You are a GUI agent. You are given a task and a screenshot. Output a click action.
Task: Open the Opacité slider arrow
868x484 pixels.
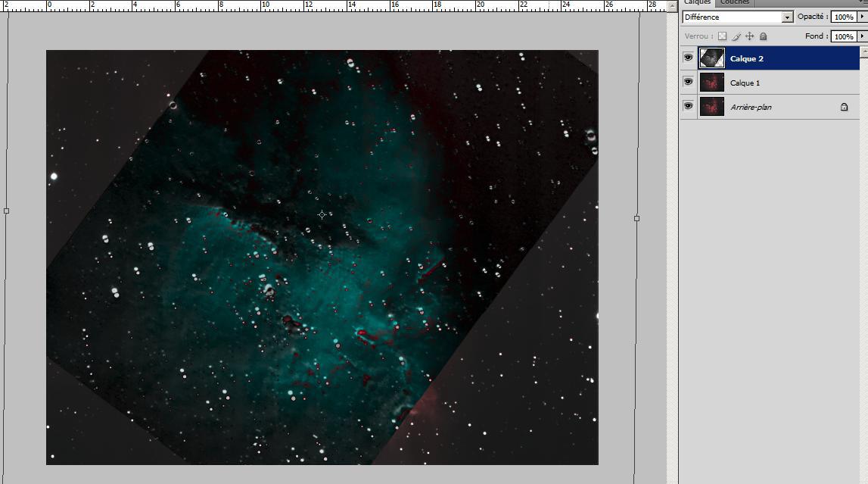click(x=861, y=17)
